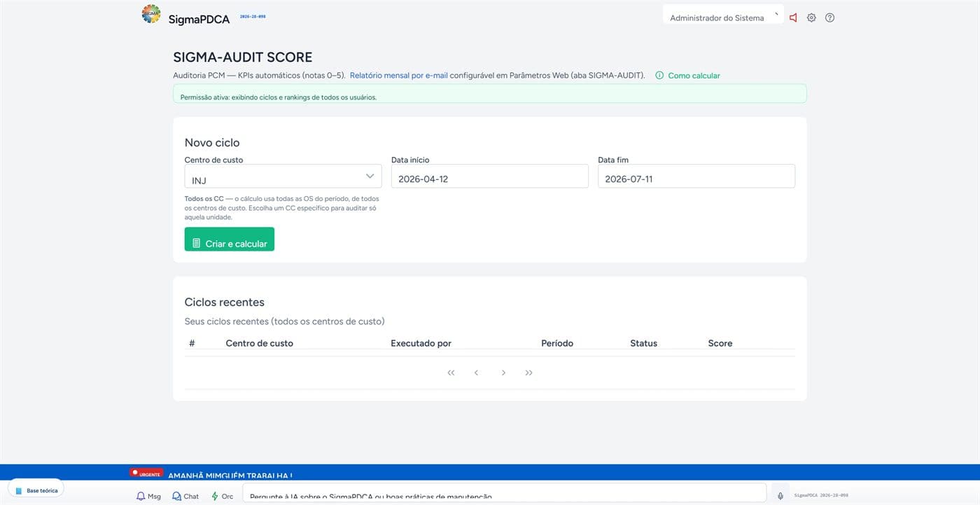Open the Como calcular link
The height and width of the screenshot is (505, 980).
pyautogui.click(x=694, y=76)
